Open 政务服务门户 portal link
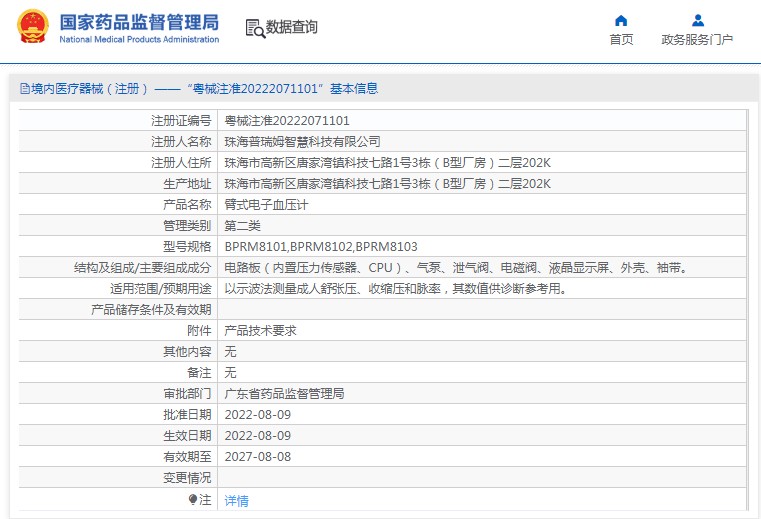The image size is (761, 519). tap(697, 39)
